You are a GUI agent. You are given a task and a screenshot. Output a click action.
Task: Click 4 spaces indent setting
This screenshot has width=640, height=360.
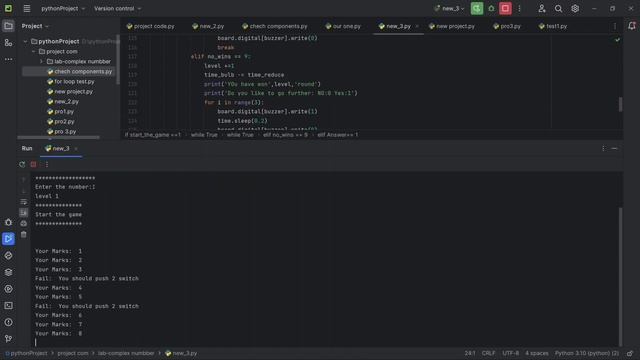pyautogui.click(x=537, y=353)
